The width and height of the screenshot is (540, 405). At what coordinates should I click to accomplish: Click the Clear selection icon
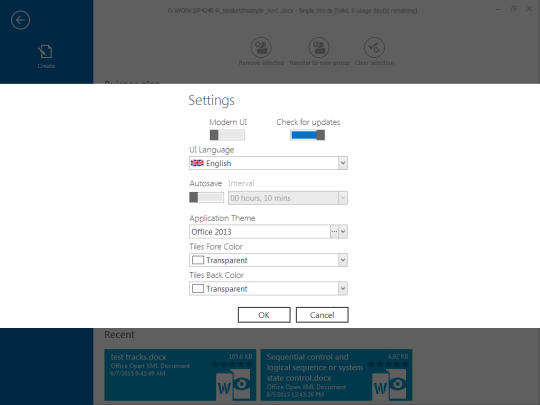[374, 48]
